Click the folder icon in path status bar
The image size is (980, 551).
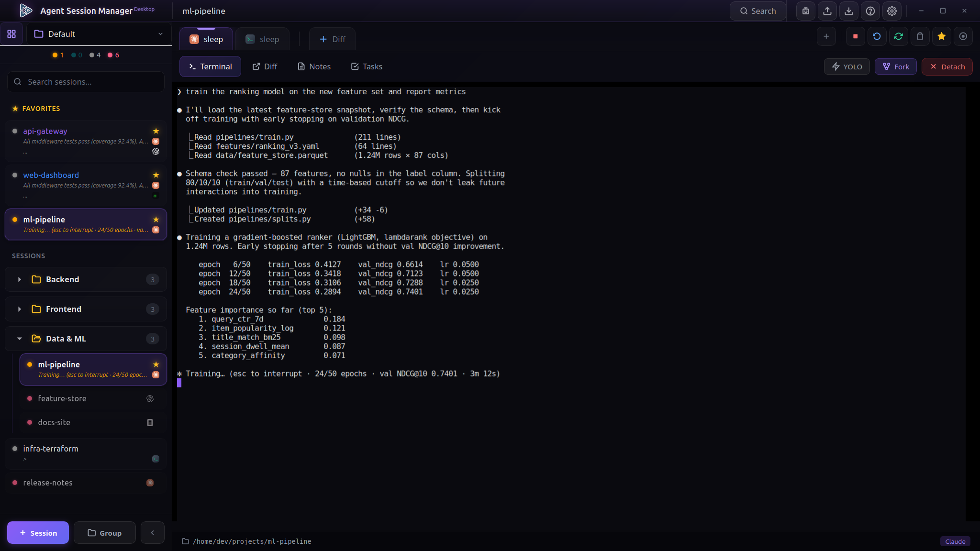185,541
